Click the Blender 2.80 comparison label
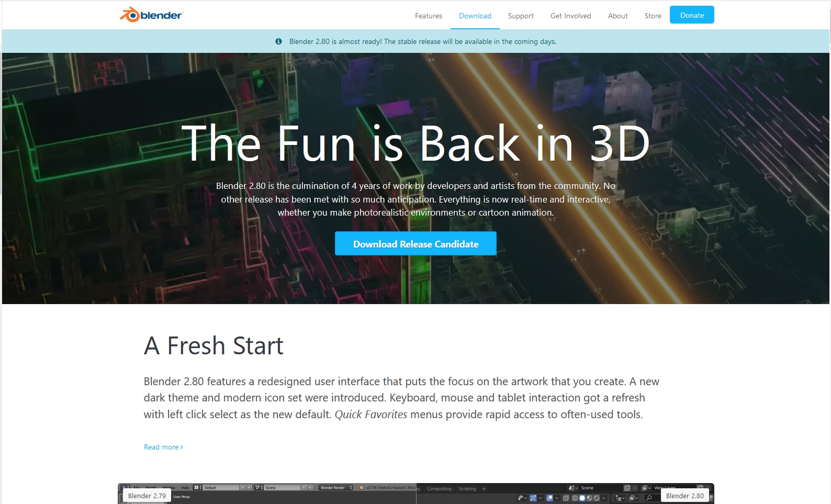Screen dimensions: 831x504 point(685,496)
